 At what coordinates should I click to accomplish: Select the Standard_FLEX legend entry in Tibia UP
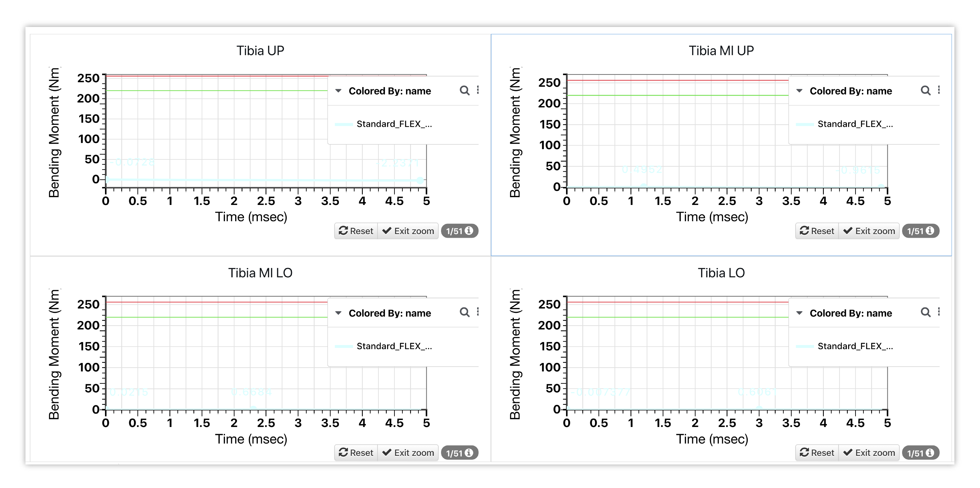pyautogui.click(x=383, y=124)
